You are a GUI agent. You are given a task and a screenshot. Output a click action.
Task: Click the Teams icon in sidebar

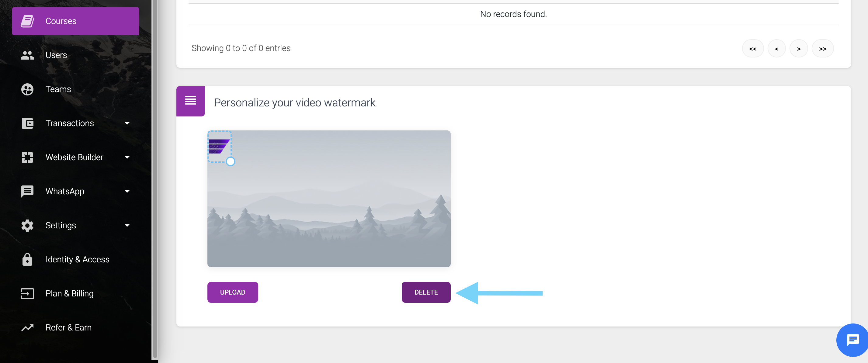tap(27, 89)
